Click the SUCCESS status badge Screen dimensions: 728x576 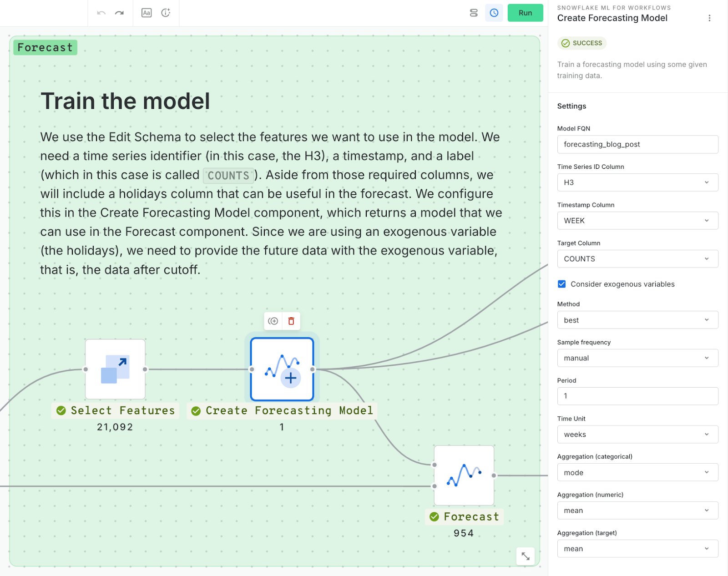pos(581,43)
